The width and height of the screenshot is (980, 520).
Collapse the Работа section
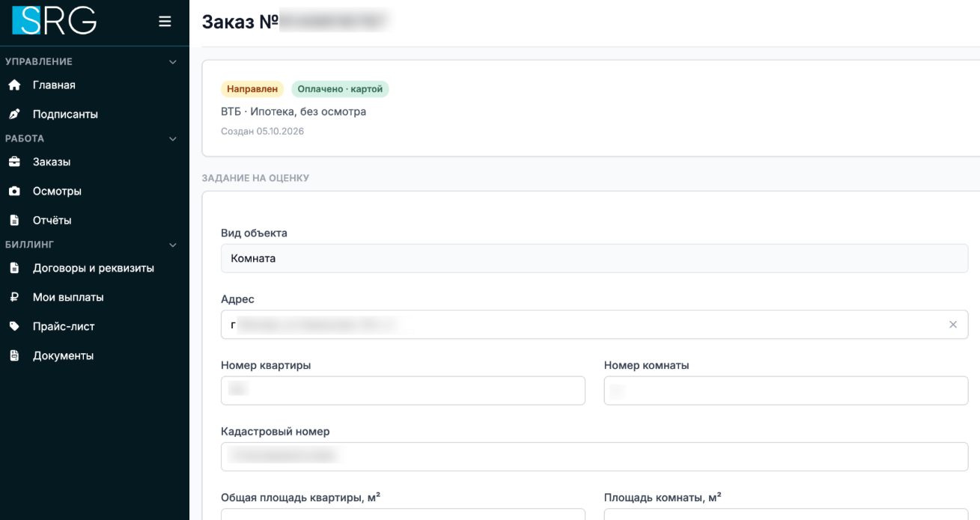(x=173, y=138)
